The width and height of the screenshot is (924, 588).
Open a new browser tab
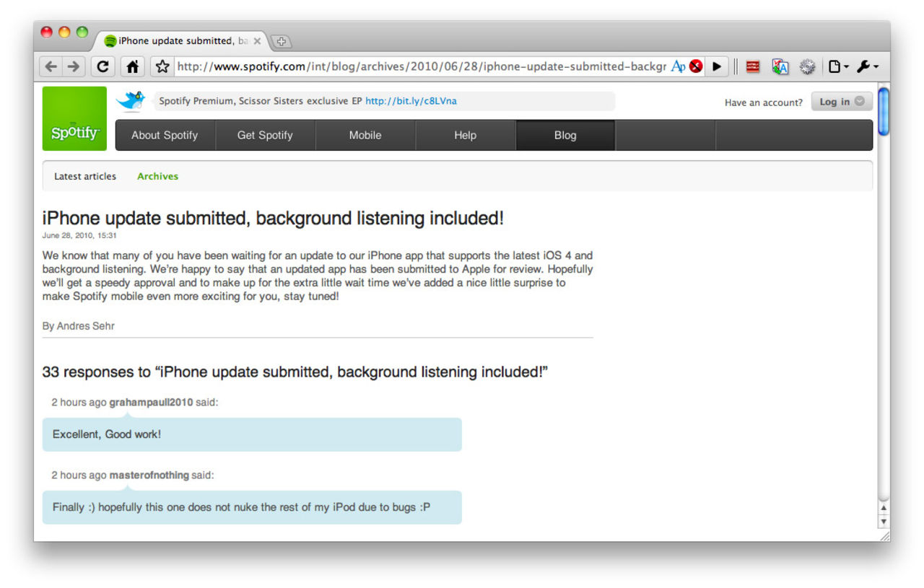coord(281,41)
